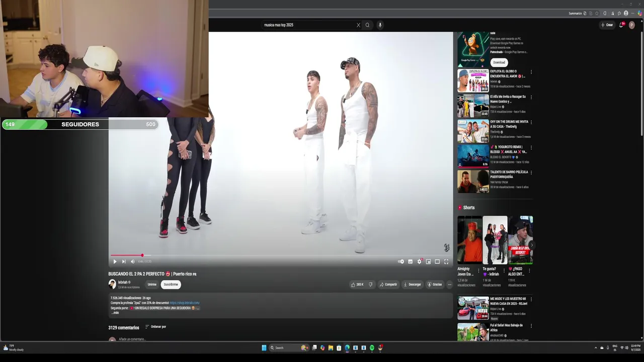Open lebriah channel avatar

tap(112, 284)
